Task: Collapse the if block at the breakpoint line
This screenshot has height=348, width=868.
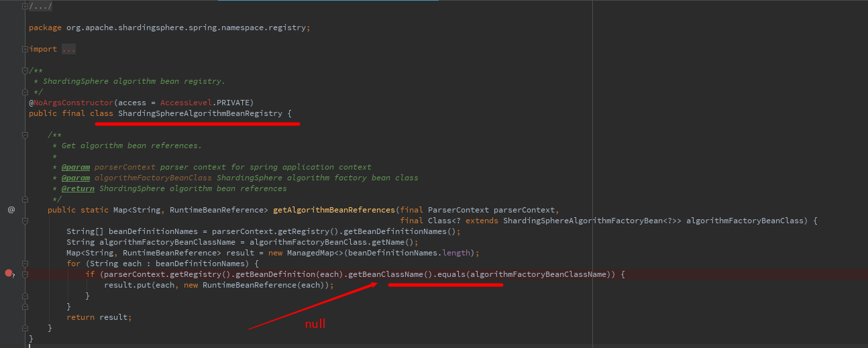Action: pyautogui.click(x=25, y=274)
